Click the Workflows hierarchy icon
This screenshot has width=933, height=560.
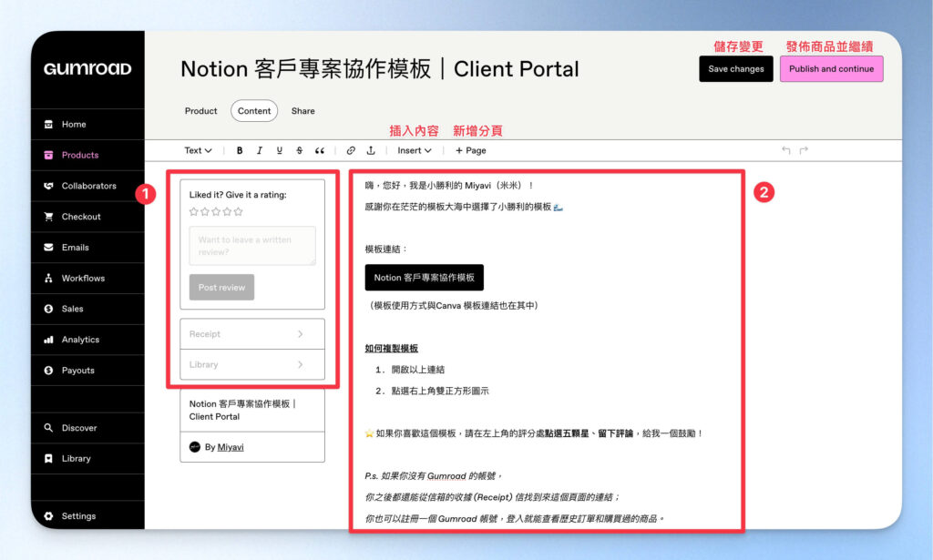point(49,279)
